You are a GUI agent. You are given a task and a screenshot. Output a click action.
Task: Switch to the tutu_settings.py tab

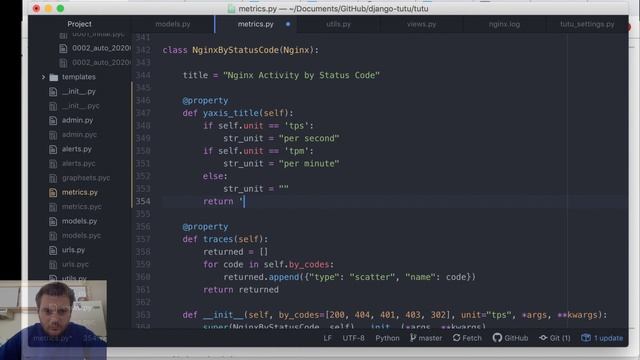587,24
